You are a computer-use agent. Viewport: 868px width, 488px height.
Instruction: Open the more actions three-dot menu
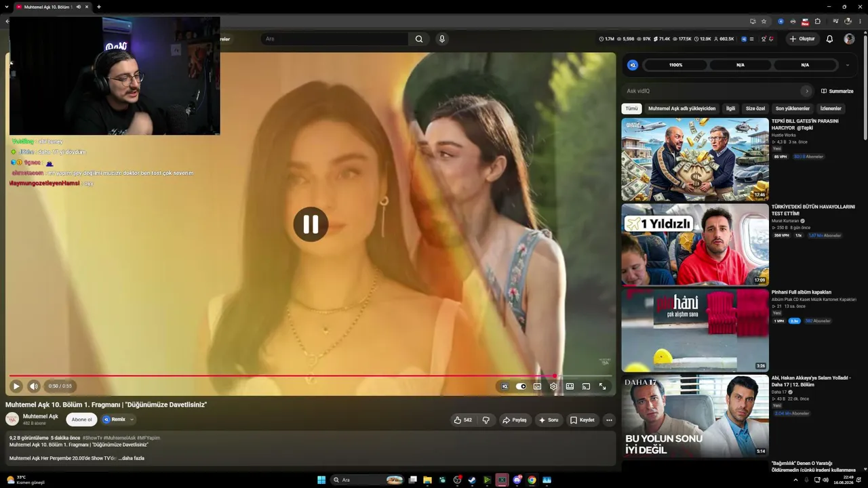click(609, 420)
